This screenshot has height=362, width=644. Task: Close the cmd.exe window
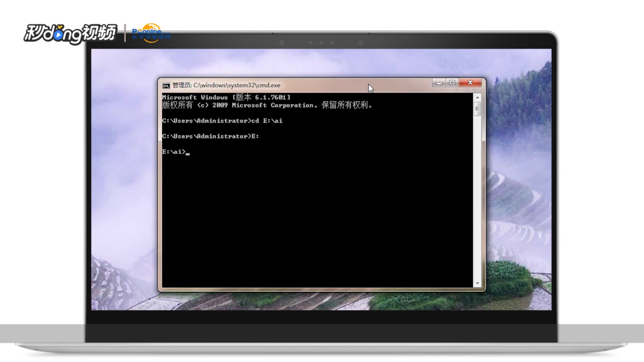(x=470, y=83)
